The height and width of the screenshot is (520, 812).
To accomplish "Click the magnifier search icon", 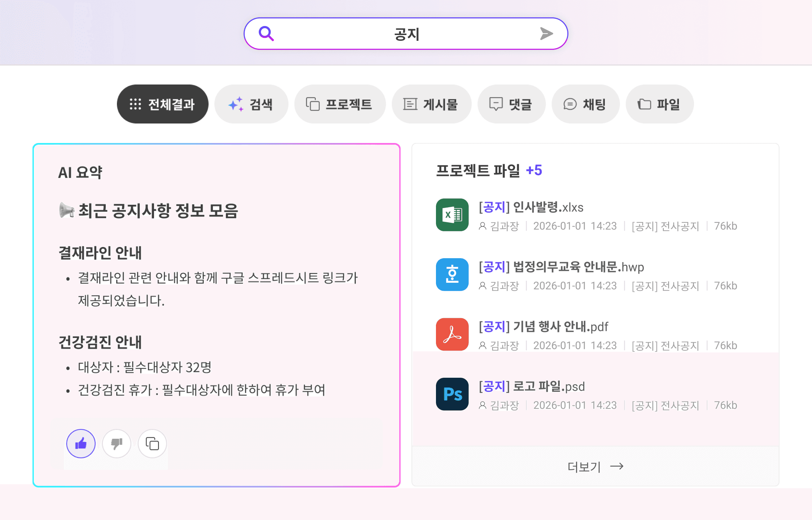I will tap(266, 34).
